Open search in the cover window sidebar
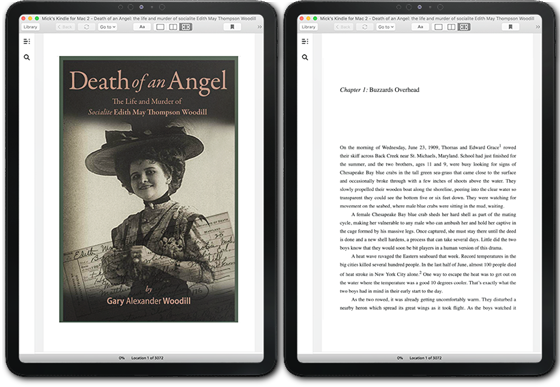560x387 pixels. (x=27, y=57)
